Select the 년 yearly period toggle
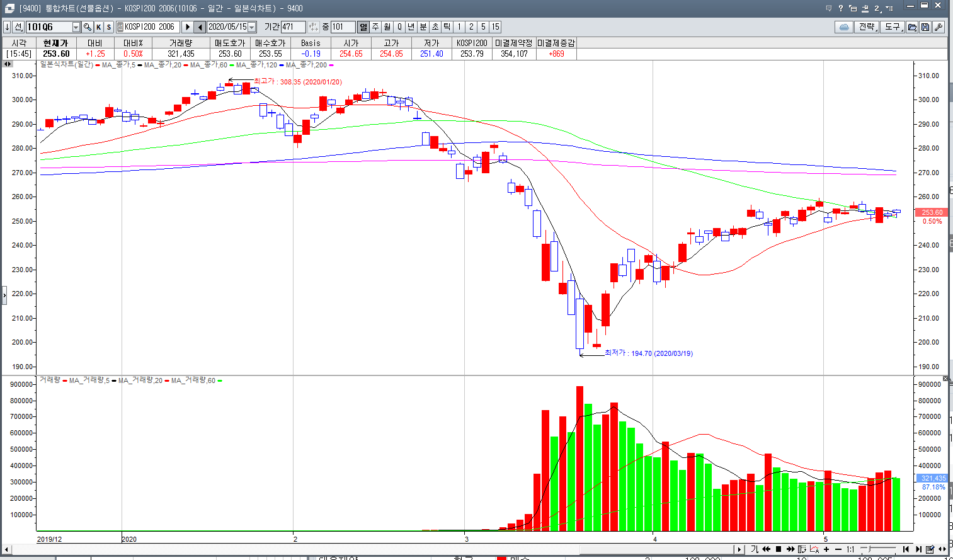This screenshot has width=953, height=560. (x=411, y=27)
